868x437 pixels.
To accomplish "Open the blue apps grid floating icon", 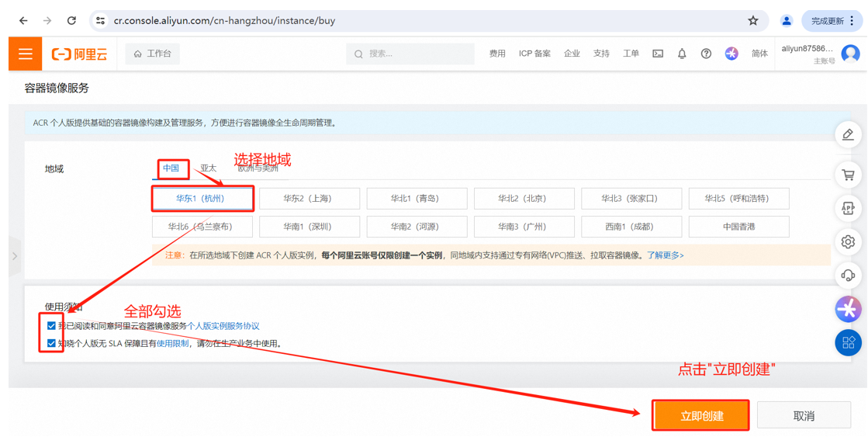I will (848, 342).
